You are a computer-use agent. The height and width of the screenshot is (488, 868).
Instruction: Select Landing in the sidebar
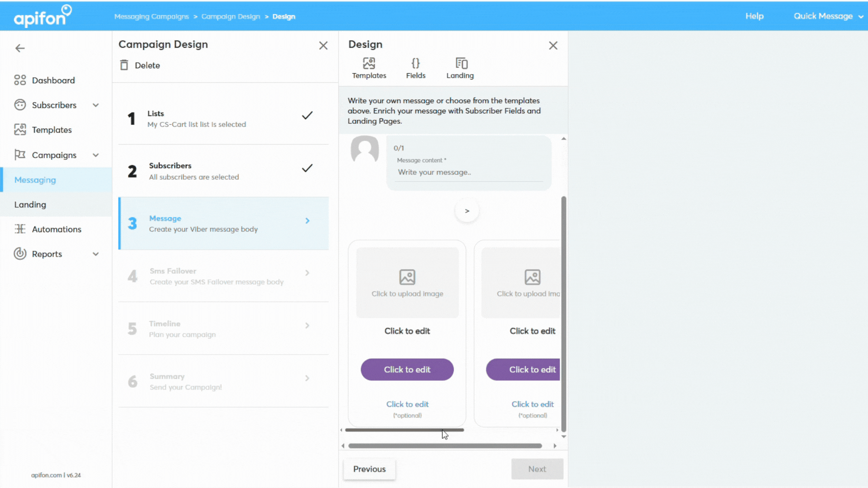click(x=30, y=205)
